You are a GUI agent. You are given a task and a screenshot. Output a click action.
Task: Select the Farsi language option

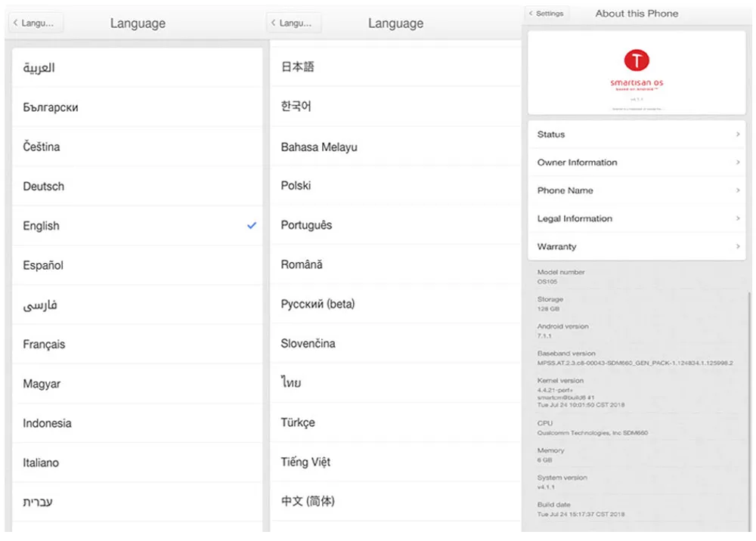tap(138, 305)
